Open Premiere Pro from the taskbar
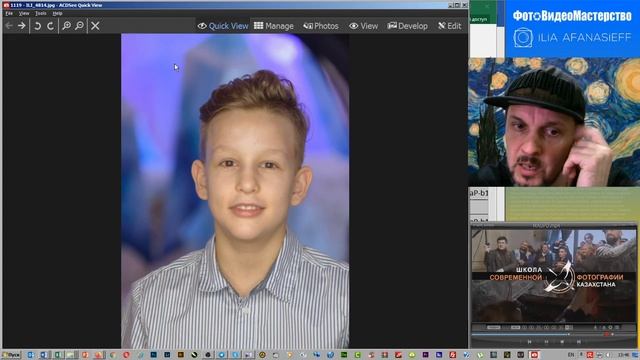Screen dimensions: 640x360 point(425,355)
